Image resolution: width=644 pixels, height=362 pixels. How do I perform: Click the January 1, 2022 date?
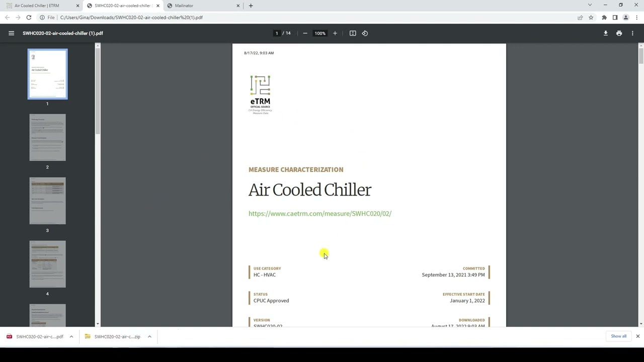click(467, 301)
